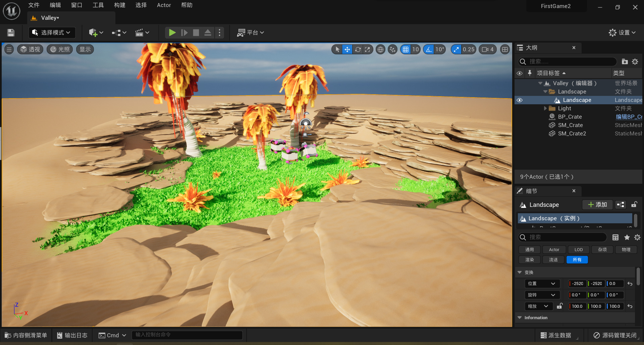Open grid snap value 10 dropdown
The height and width of the screenshot is (345, 644).
coord(416,50)
